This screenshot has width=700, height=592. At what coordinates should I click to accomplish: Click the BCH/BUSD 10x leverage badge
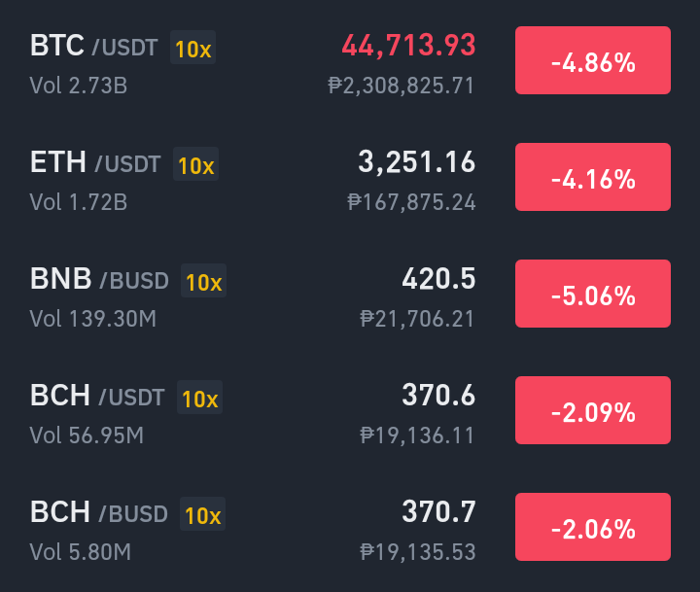tap(202, 514)
